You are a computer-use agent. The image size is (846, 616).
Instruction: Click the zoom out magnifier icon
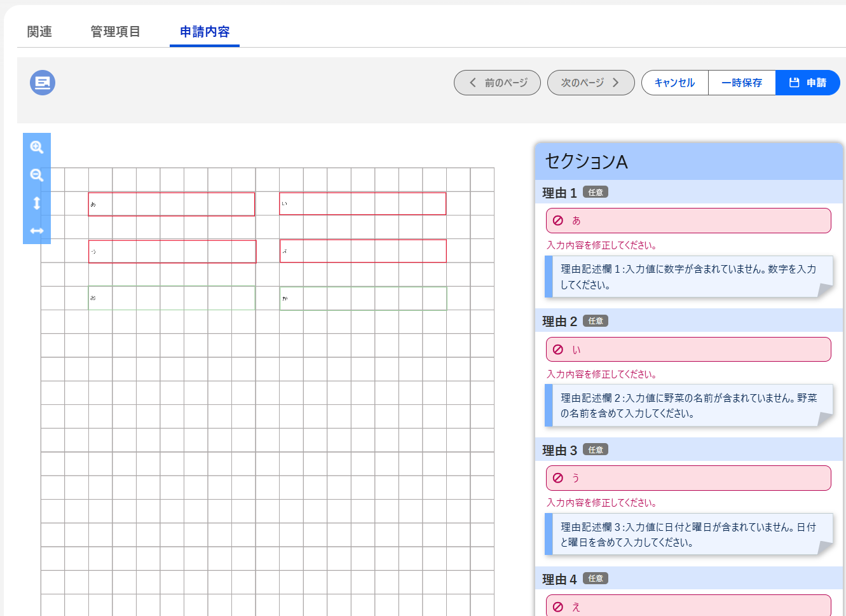(x=37, y=175)
